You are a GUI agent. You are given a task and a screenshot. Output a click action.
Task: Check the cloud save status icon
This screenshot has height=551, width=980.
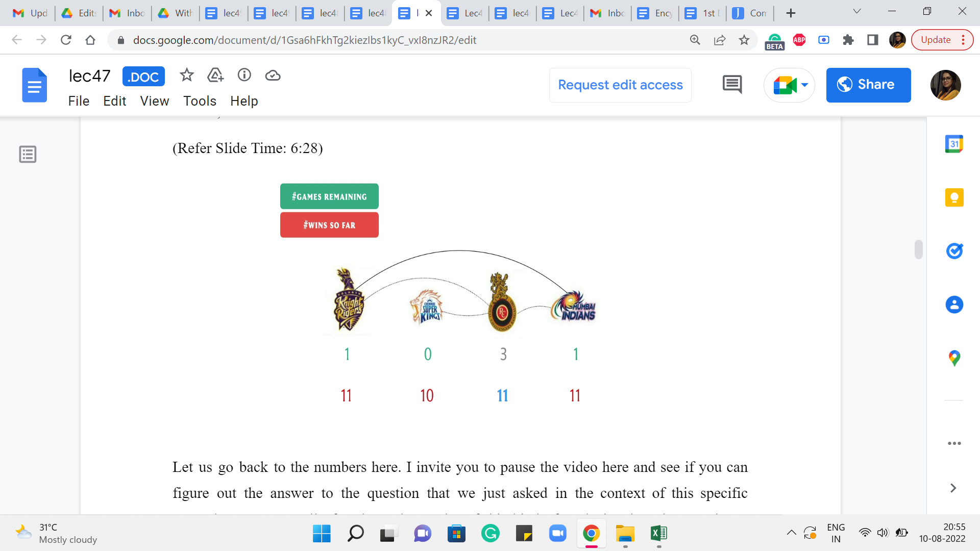click(273, 76)
